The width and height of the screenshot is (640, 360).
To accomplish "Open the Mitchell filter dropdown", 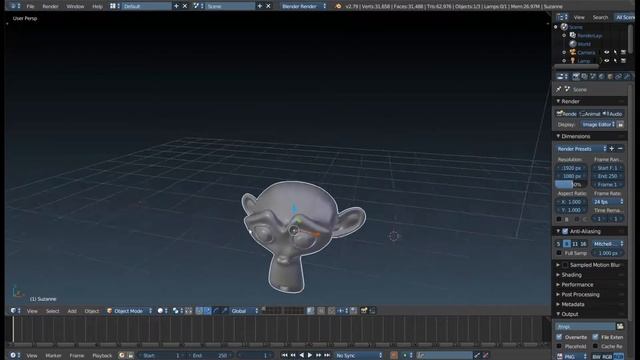I will point(608,244).
